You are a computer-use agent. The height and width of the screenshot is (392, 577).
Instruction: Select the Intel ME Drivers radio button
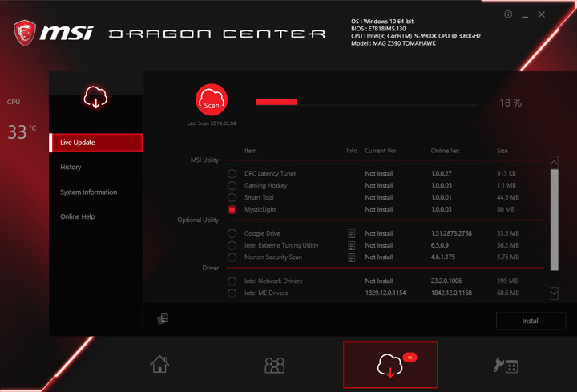pyautogui.click(x=232, y=293)
